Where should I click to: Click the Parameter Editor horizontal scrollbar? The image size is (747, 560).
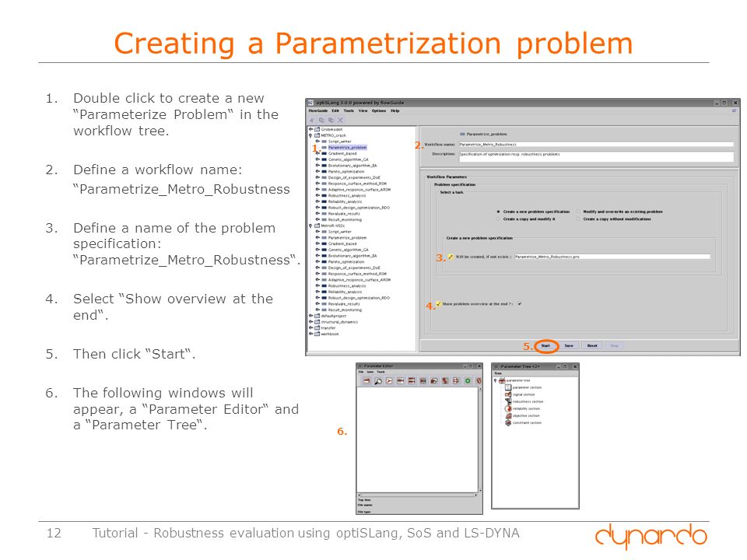coord(417,495)
